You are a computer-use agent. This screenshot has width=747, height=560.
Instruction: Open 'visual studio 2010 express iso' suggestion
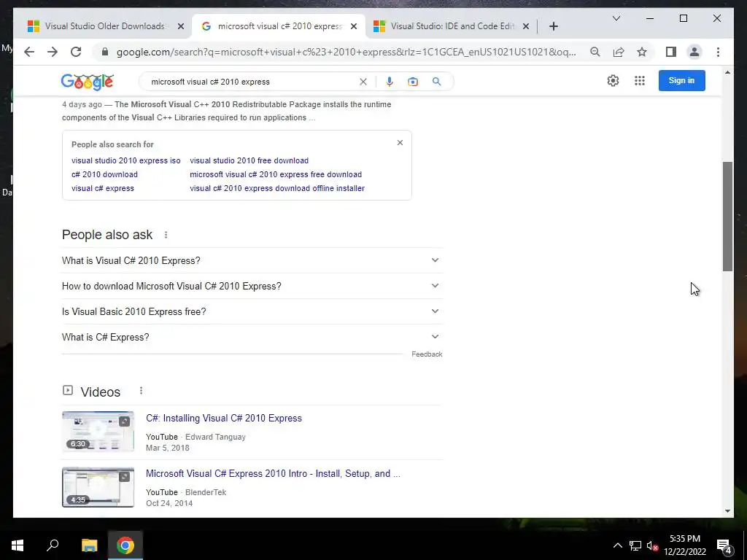(x=125, y=160)
